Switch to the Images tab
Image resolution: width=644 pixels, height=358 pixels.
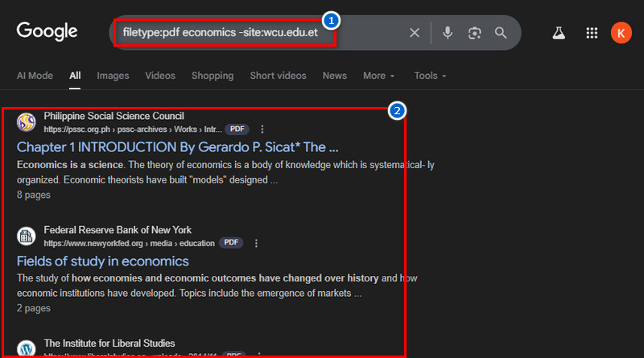point(113,76)
